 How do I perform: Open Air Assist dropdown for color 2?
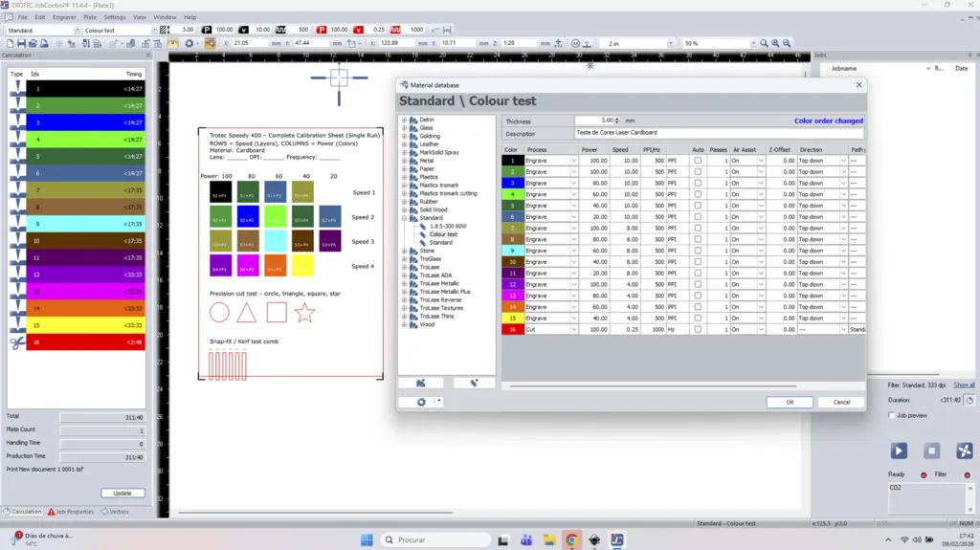761,172
